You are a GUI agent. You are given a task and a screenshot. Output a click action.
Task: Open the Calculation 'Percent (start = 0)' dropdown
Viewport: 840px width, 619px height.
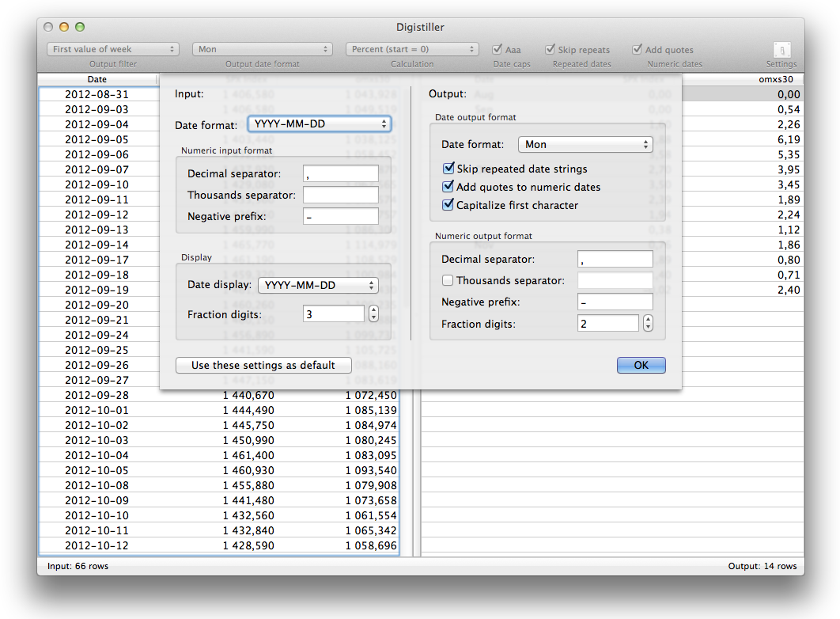(x=412, y=49)
